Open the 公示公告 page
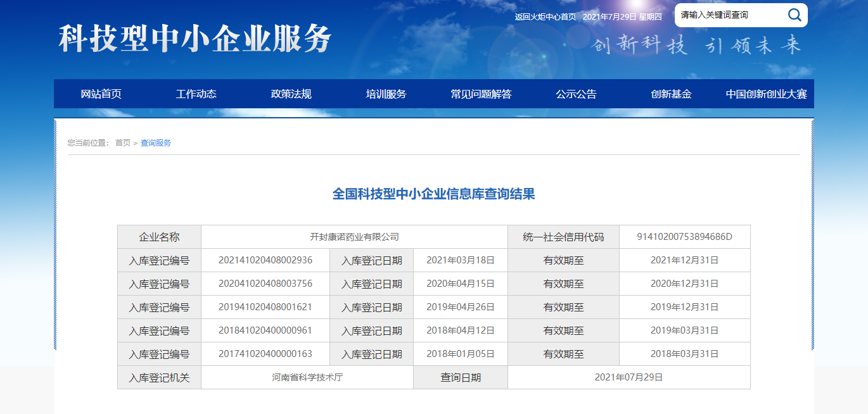 click(577, 94)
